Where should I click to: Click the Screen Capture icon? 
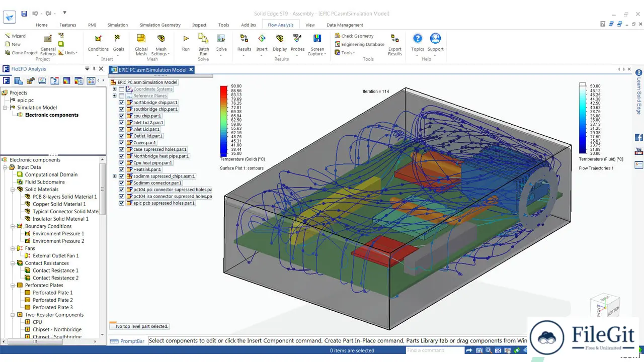(x=317, y=39)
